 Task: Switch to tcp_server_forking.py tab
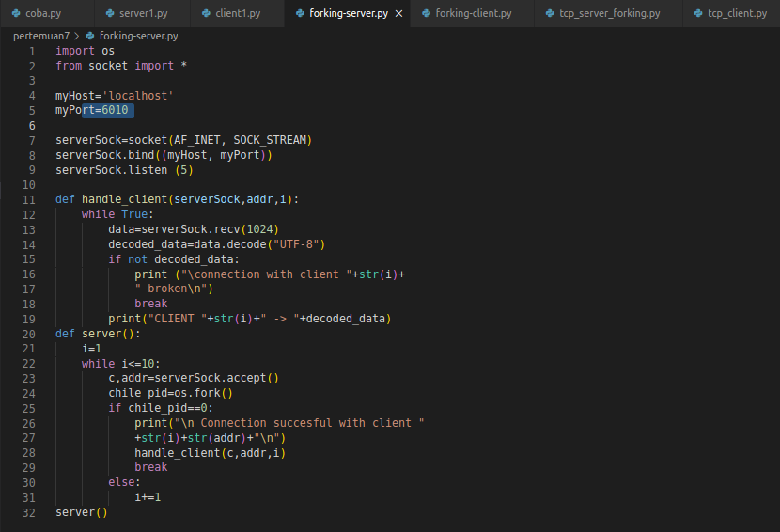[609, 13]
